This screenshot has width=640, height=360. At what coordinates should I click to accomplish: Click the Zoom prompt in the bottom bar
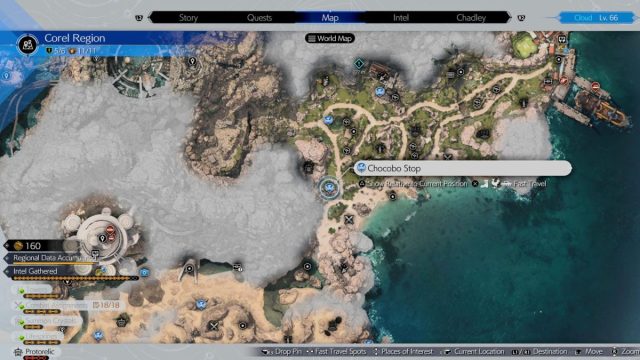point(626,351)
